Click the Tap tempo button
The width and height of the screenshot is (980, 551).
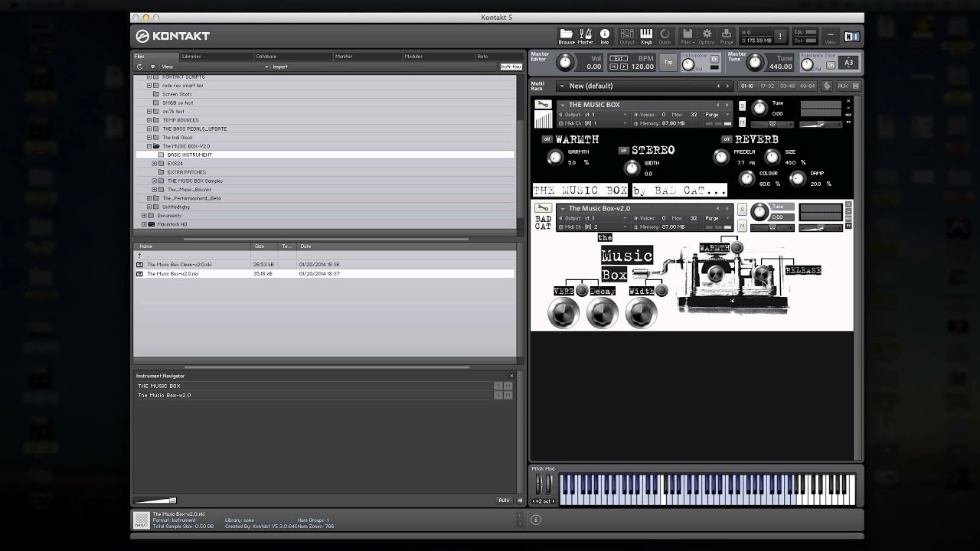(x=668, y=62)
